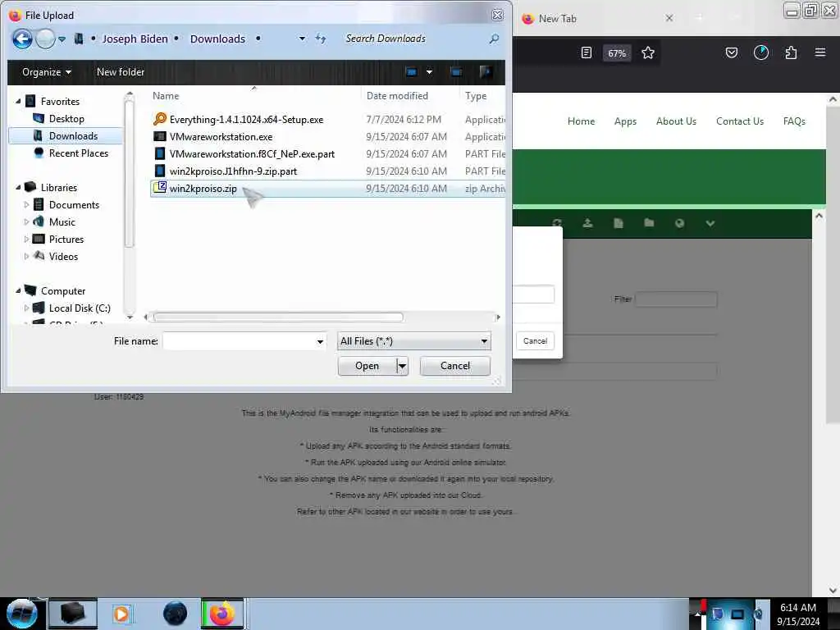Select Desktop in Favorites

66,118
